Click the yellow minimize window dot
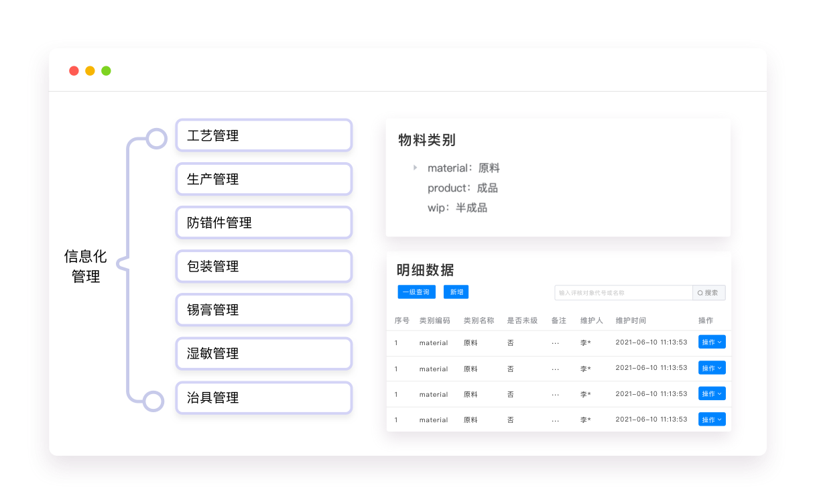The image size is (815, 504). coord(90,71)
